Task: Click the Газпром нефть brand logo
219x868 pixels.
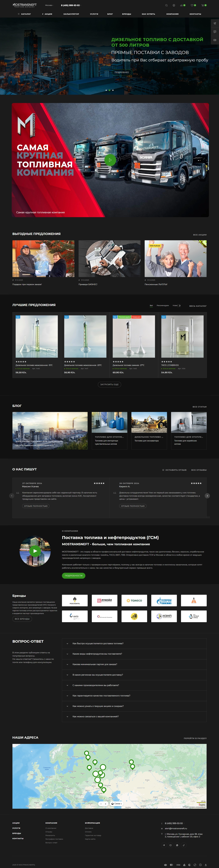Action: 164,600
